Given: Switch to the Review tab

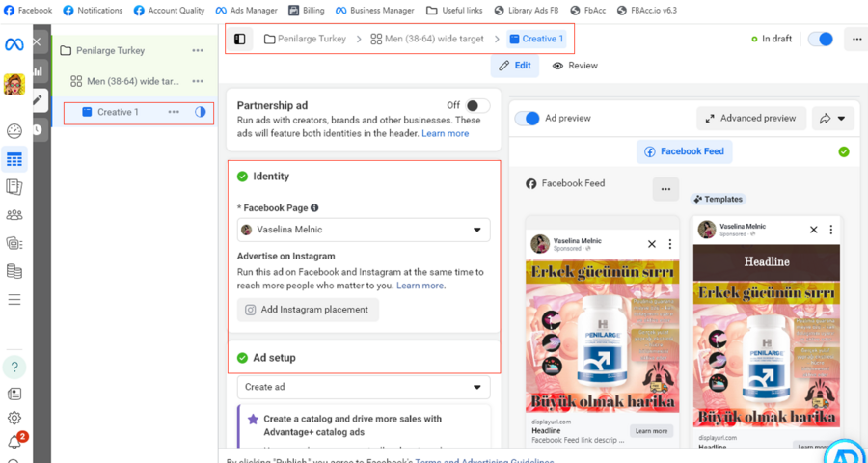Looking at the screenshot, I should click(575, 66).
